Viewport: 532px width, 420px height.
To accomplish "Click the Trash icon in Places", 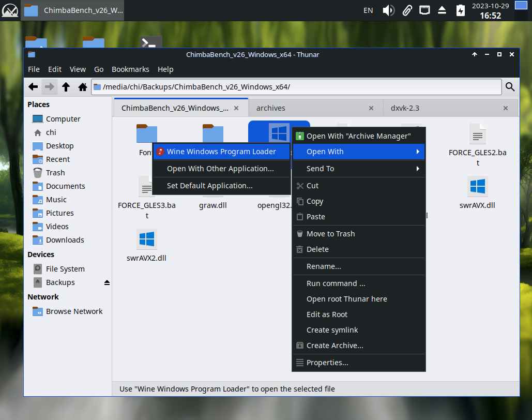I will coord(38,173).
